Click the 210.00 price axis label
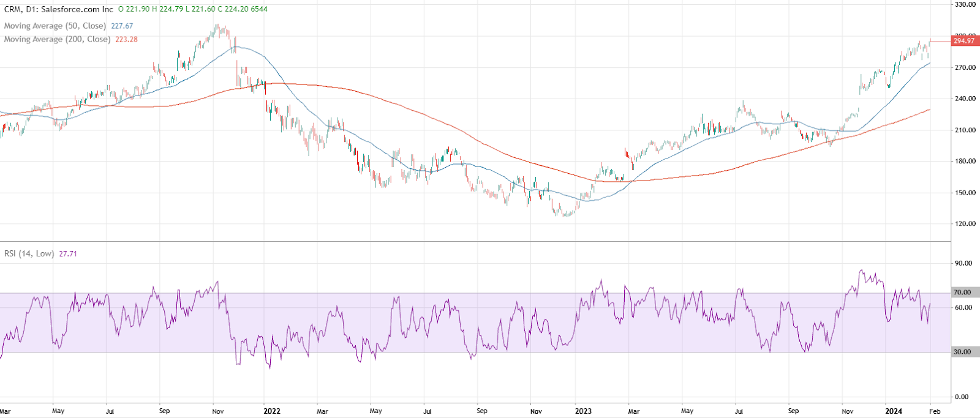The height and width of the screenshot is (418, 980). [965, 130]
